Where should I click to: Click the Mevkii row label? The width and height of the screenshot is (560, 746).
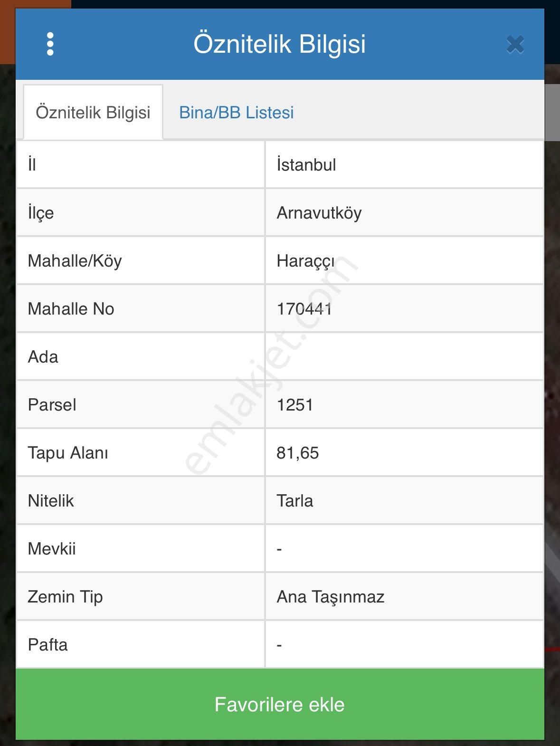[x=52, y=549]
